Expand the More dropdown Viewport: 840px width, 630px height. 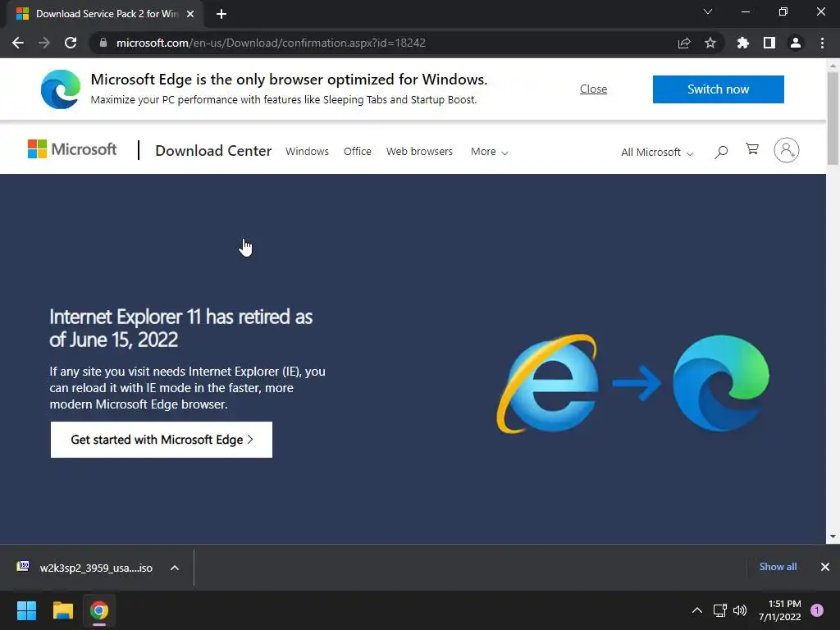[489, 152]
